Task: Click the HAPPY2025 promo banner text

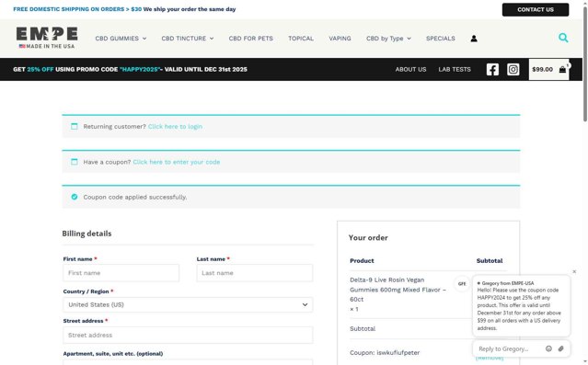Action: point(130,69)
